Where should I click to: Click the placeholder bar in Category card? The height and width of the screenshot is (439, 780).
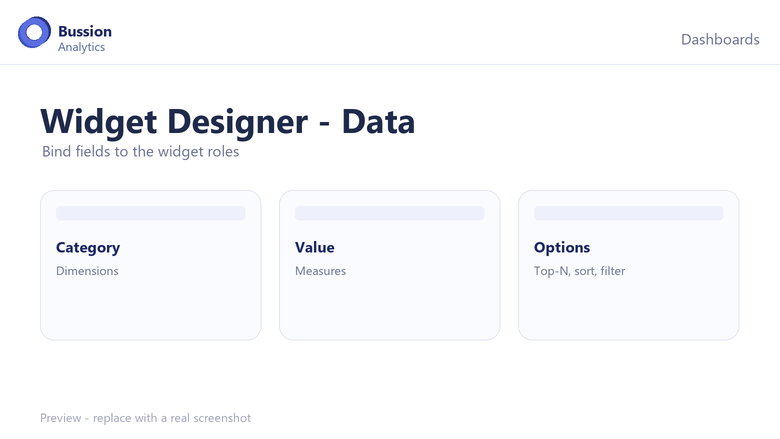coord(151,213)
